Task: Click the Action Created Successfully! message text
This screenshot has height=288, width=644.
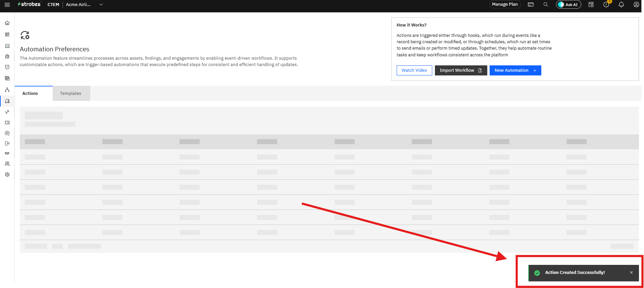Action: click(x=575, y=273)
